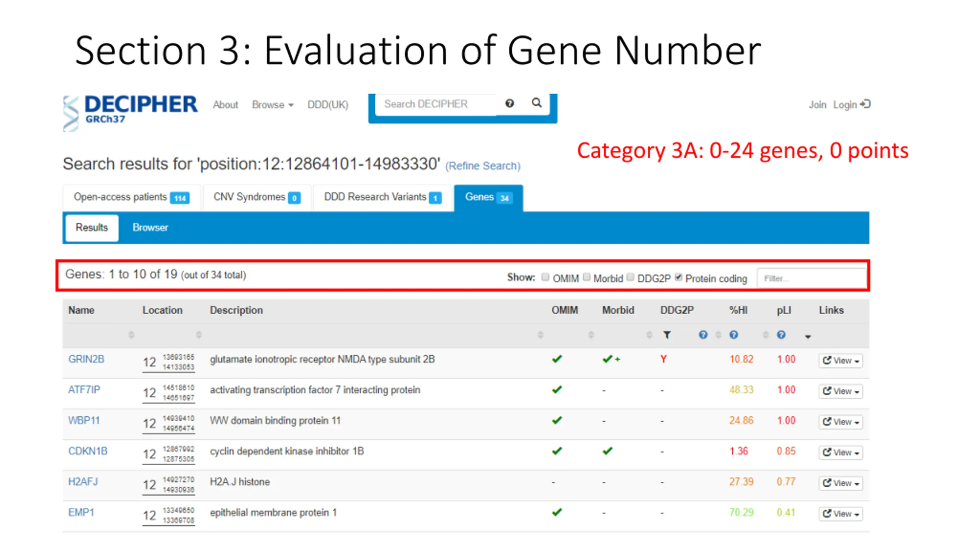The image size is (980, 551).
Task: Open the %HI help question icon
Action: [733, 335]
